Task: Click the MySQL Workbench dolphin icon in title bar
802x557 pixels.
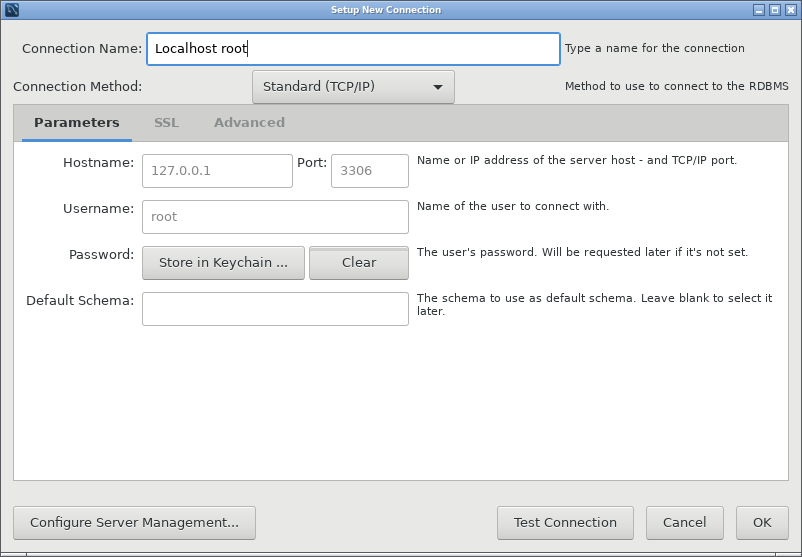Action: pyautogui.click(x=11, y=10)
